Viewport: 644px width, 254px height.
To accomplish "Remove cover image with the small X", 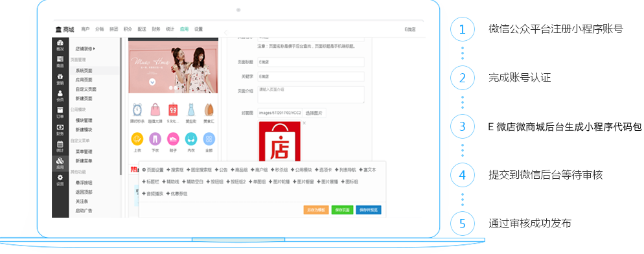I will [x=305, y=123].
